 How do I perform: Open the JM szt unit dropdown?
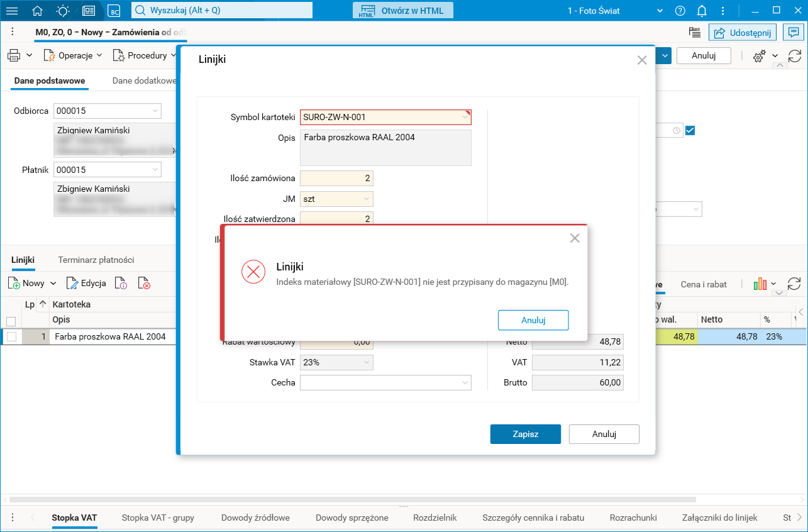367,199
